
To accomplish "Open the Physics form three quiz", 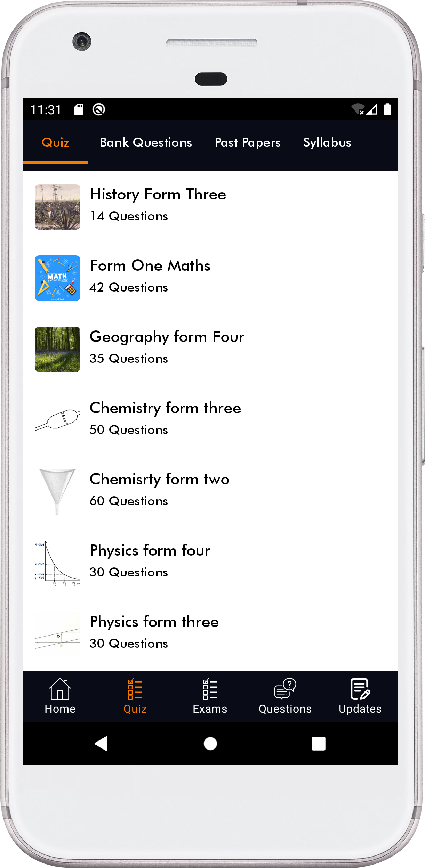I will click(154, 622).
